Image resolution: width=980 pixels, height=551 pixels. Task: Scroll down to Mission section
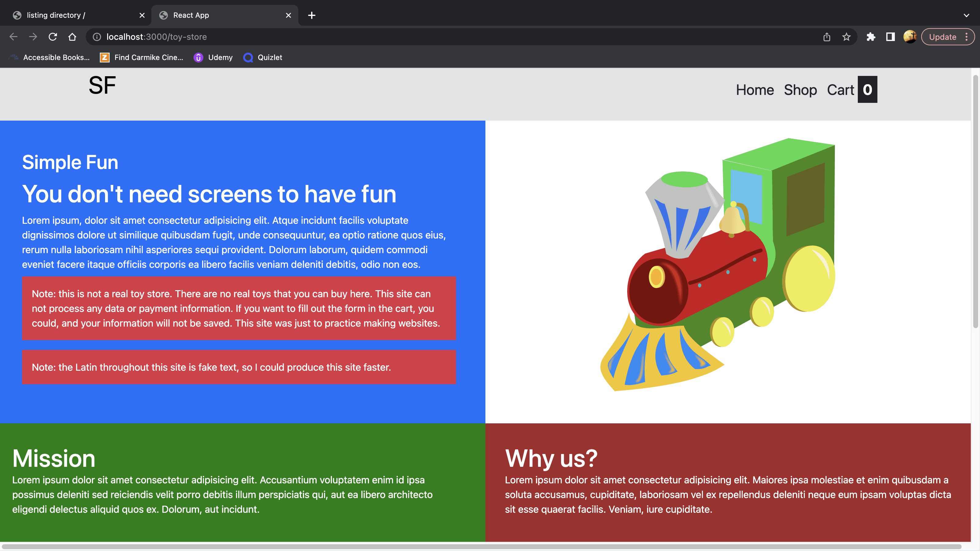point(54,458)
